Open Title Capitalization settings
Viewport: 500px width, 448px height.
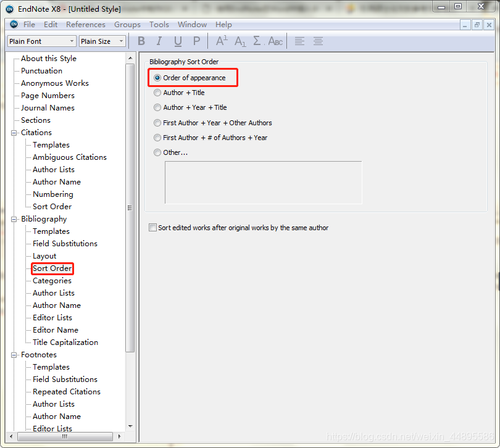point(65,342)
